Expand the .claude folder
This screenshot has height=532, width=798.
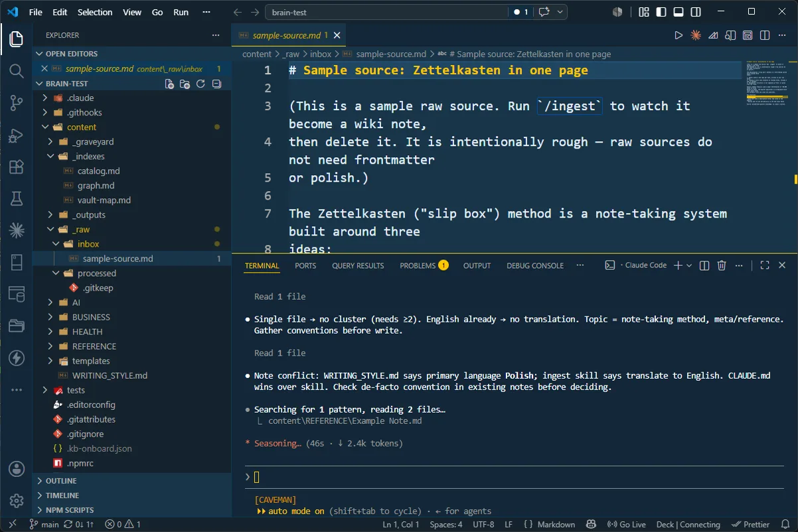point(45,98)
